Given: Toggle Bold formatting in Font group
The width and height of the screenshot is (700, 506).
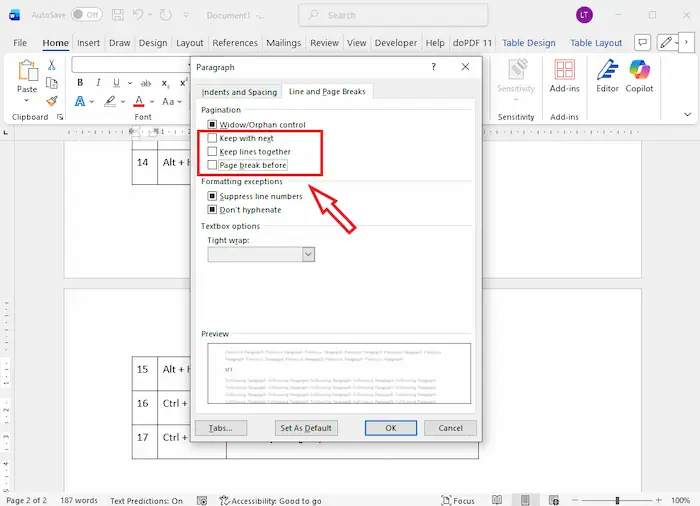Looking at the screenshot, I should 81,83.
